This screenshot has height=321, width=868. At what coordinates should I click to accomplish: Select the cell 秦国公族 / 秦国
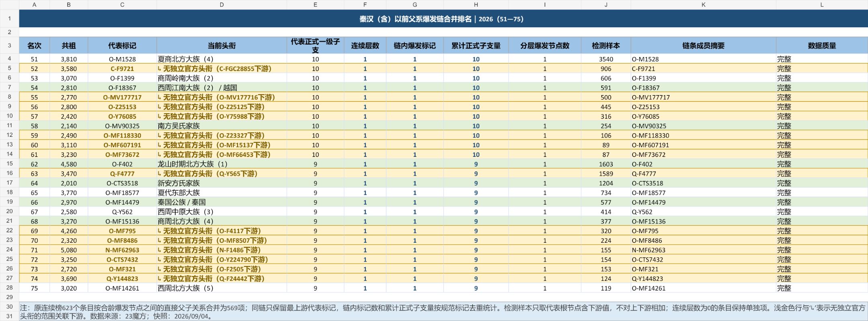coord(221,202)
